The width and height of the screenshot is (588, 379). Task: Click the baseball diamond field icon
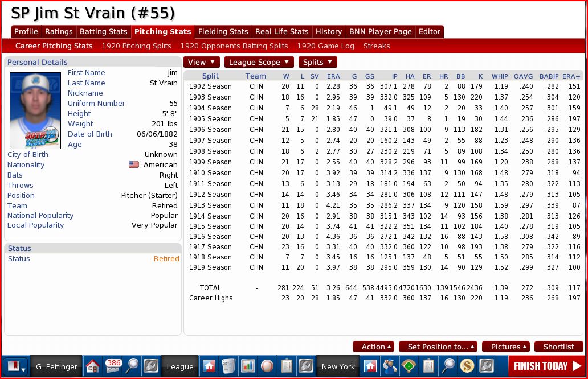click(409, 366)
